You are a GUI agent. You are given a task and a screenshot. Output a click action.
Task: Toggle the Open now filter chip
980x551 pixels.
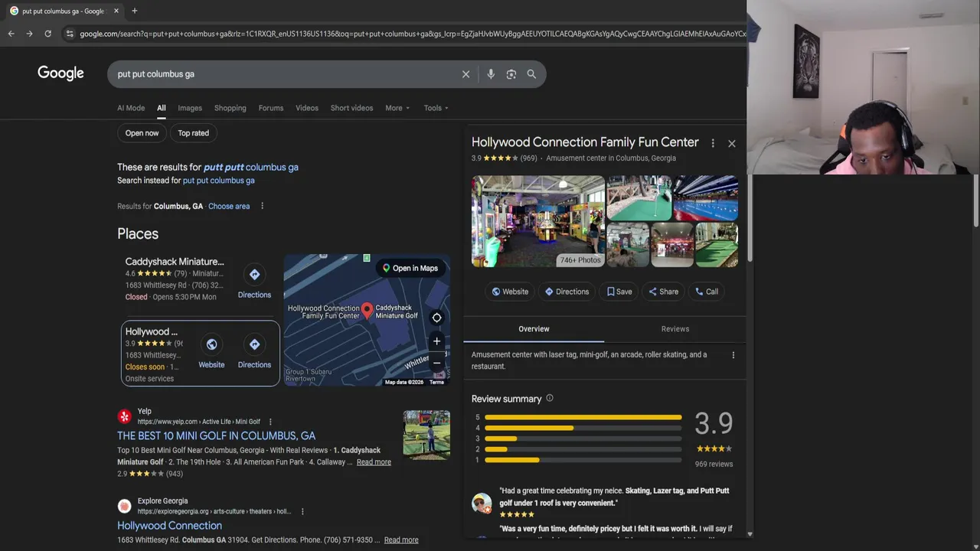(142, 133)
